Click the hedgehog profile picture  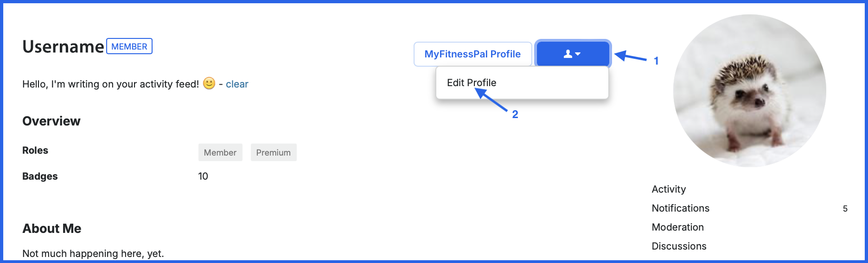tap(750, 91)
